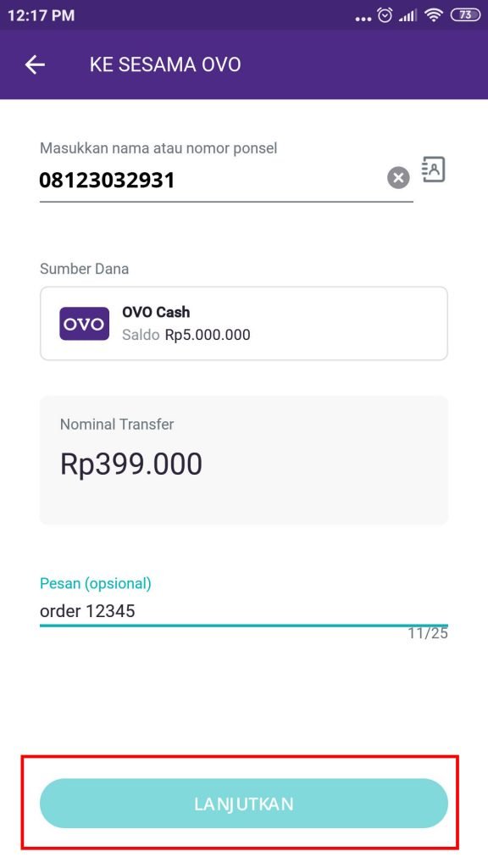Tap the alarm clock status bar icon
488x868 pixels.
click(384, 14)
